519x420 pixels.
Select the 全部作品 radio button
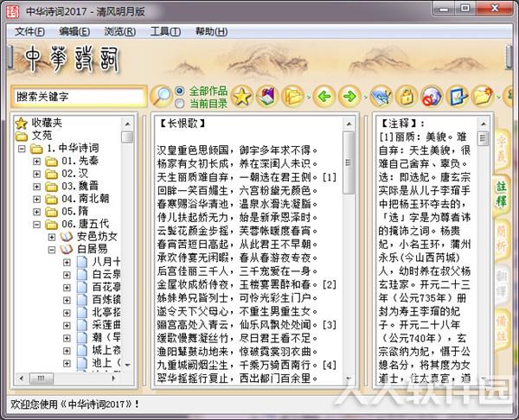coord(180,91)
